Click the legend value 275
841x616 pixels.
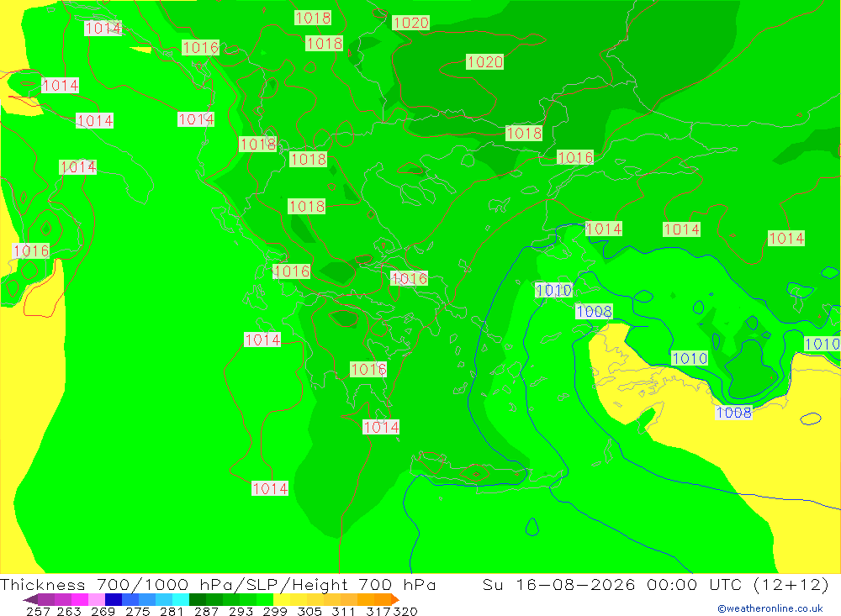tap(137, 611)
